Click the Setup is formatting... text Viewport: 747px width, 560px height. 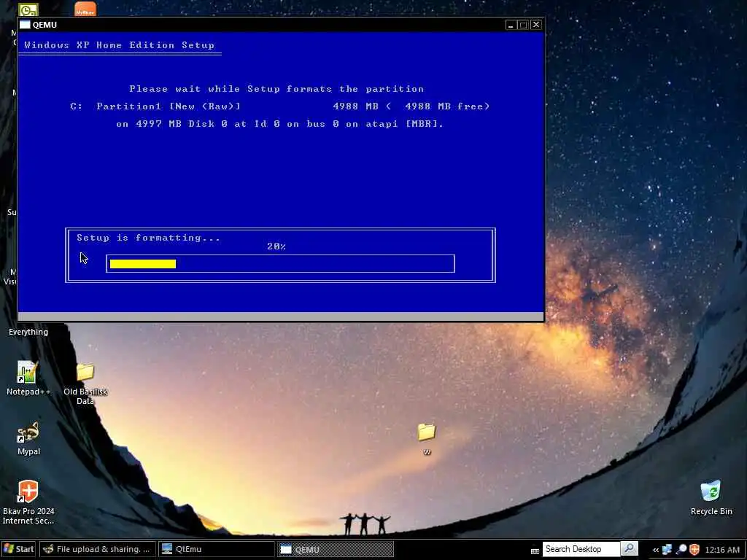point(148,238)
